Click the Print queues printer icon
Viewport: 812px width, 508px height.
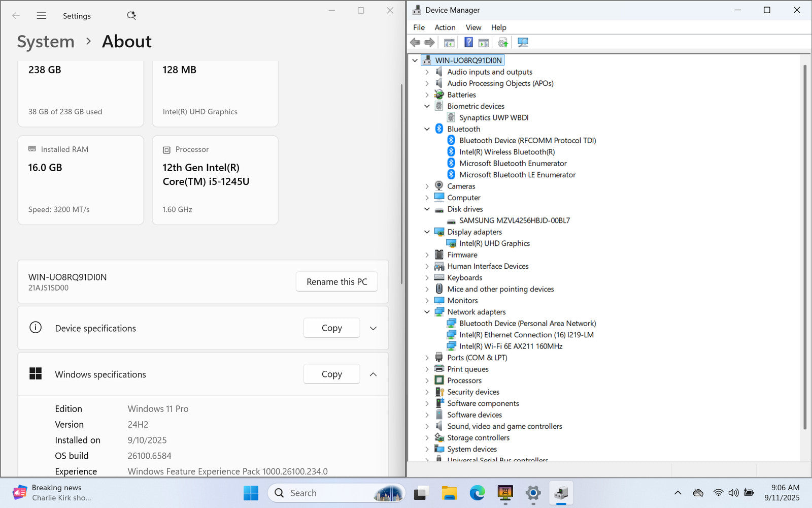point(439,369)
